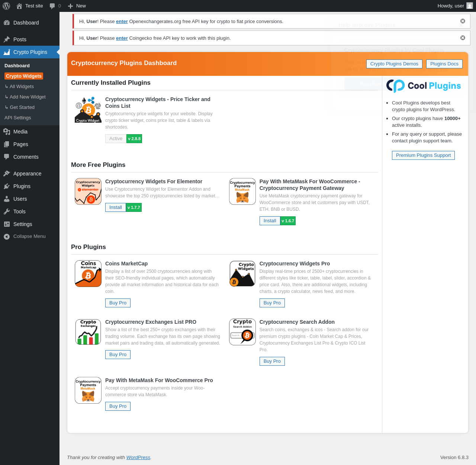
Task: Install Pay With MetaMask For WooCommerce
Action: pyautogui.click(x=270, y=221)
